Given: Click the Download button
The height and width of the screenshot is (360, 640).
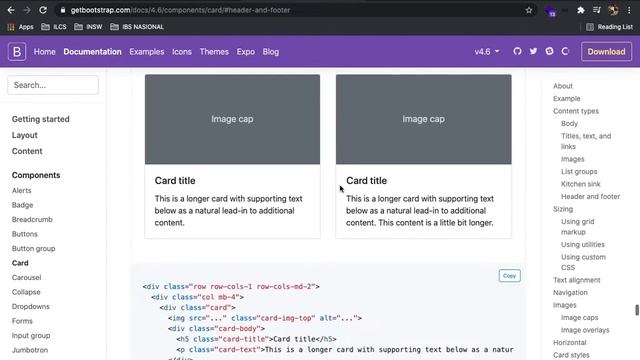Looking at the screenshot, I should click(x=606, y=52).
